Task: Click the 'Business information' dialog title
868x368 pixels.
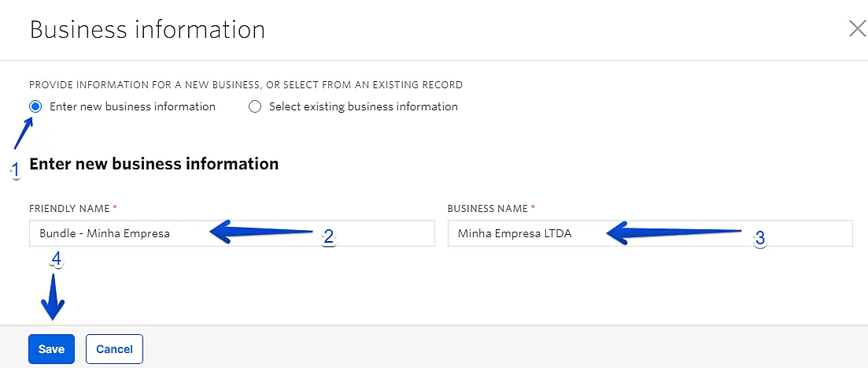Action: 147,30
